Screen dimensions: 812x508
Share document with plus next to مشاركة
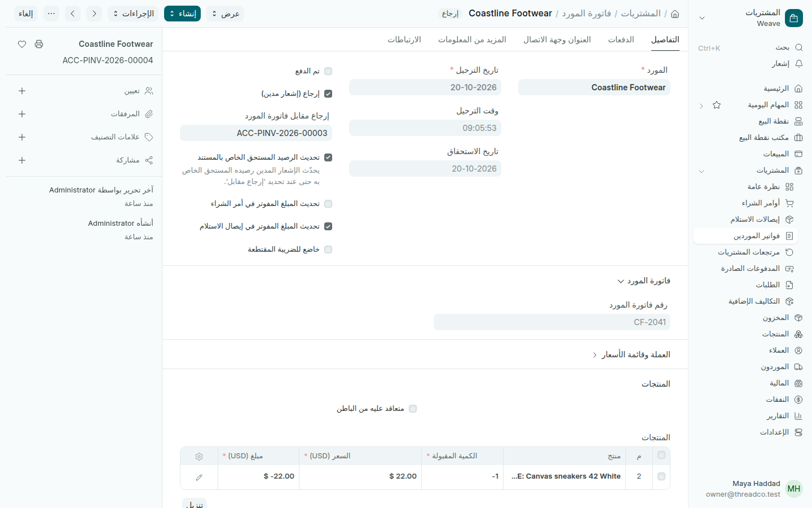(x=22, y=160)
